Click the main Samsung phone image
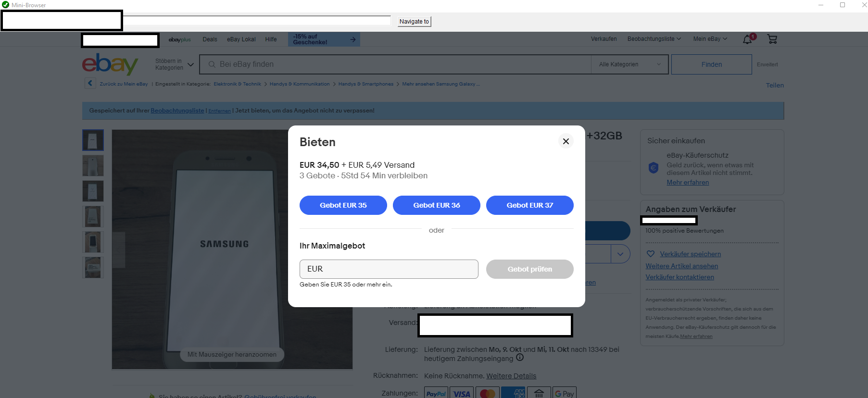 pyautogui.click(x=232, y=249)
